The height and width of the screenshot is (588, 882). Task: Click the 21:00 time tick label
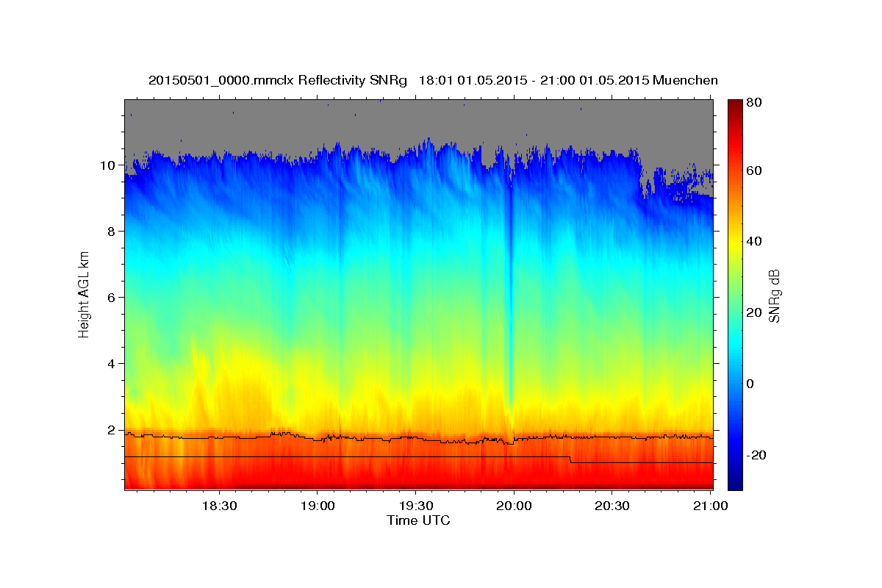[x=710, y=506]
